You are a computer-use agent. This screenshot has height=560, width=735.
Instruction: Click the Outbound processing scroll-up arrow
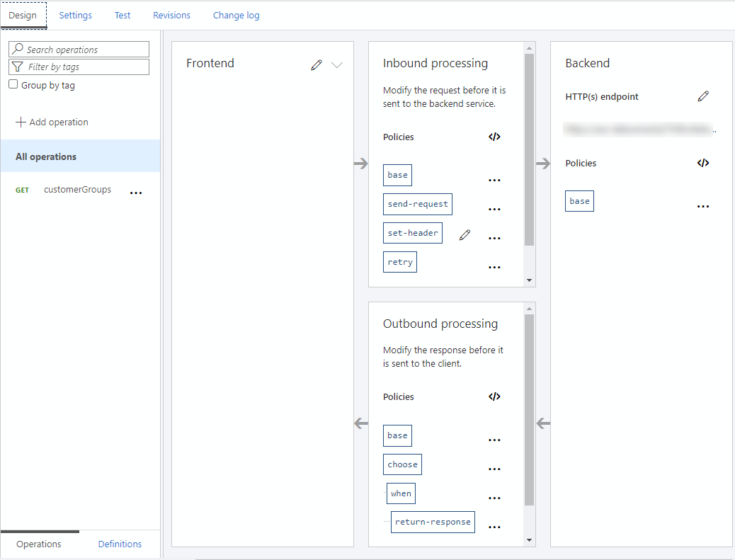[529, 309]
